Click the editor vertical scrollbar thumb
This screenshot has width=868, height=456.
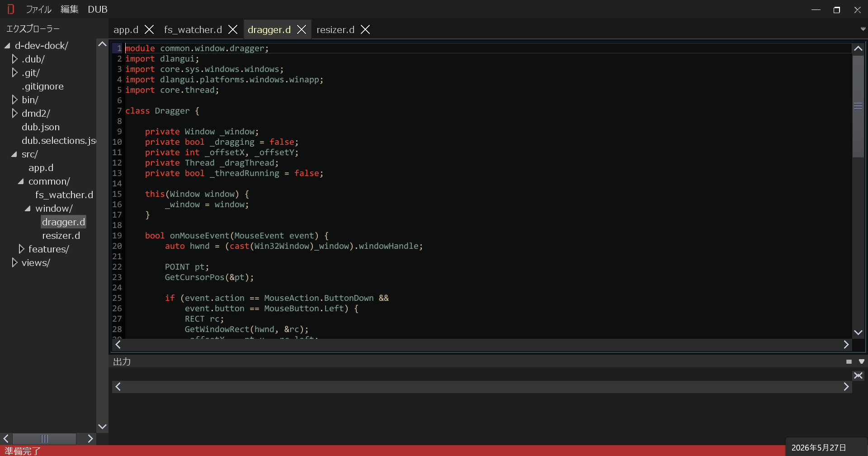click(858, 106)
